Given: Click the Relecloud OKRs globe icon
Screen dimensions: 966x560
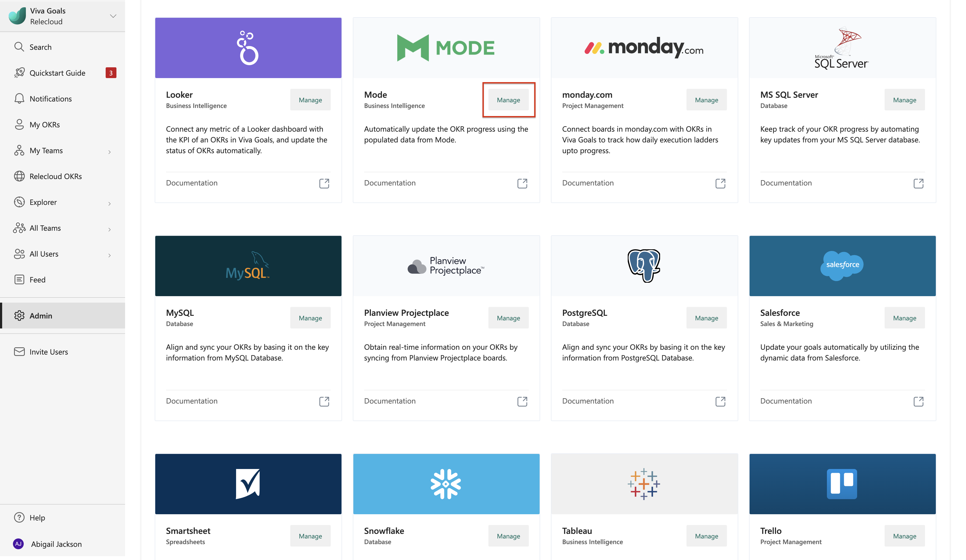Looking at the screenshot, I should click(19, 176).
